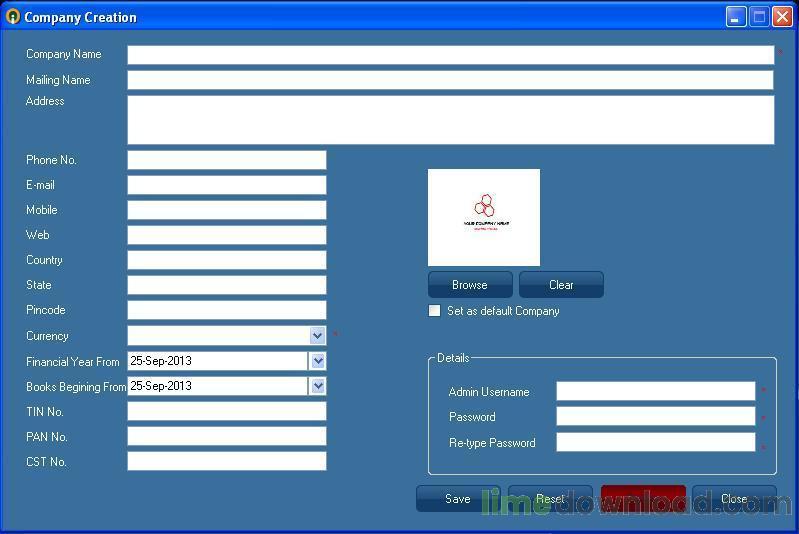
Task: Focus the Mobile field
Action: 227,210
